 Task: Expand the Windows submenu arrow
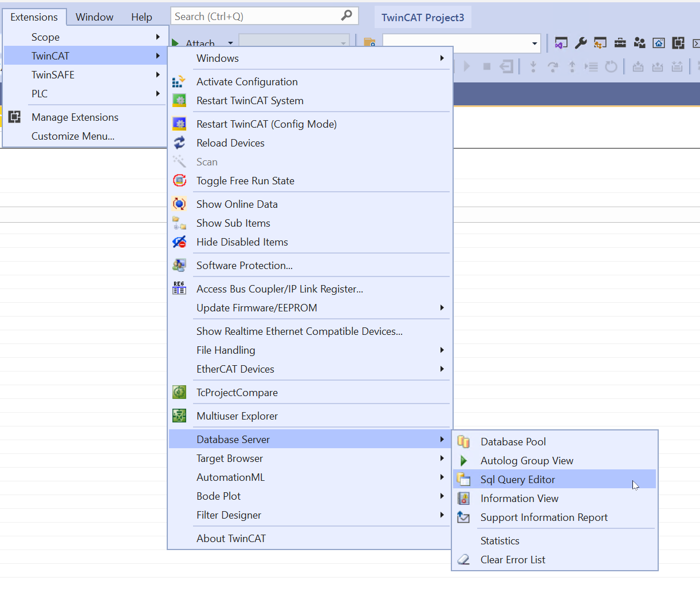(442, 58)
